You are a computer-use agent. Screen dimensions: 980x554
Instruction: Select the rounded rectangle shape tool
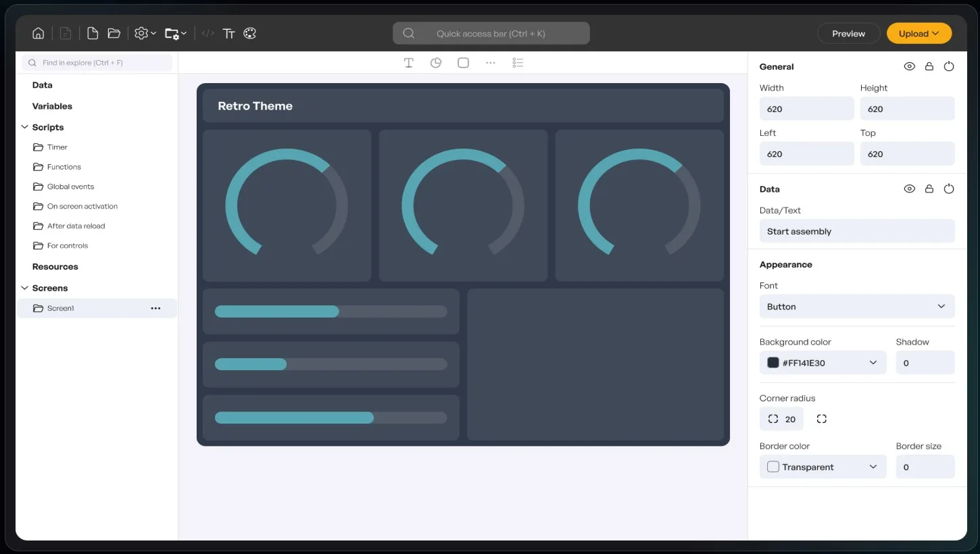tap(463, 63)
